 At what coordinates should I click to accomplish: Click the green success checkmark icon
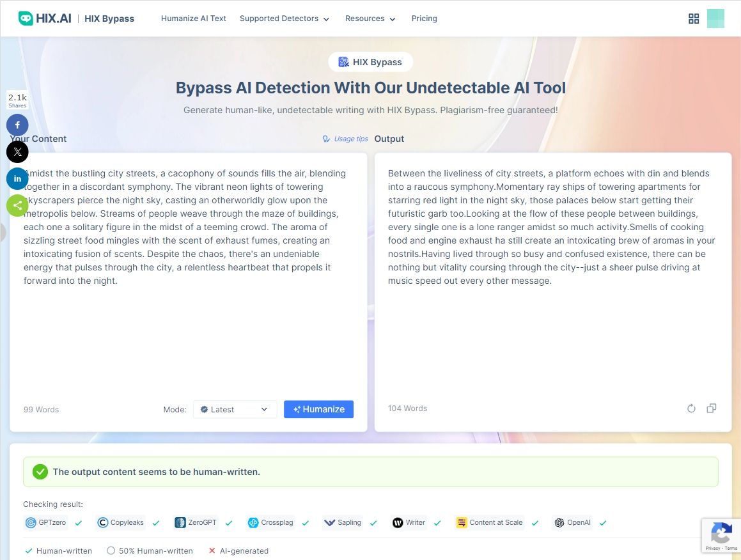click(40, 472)
